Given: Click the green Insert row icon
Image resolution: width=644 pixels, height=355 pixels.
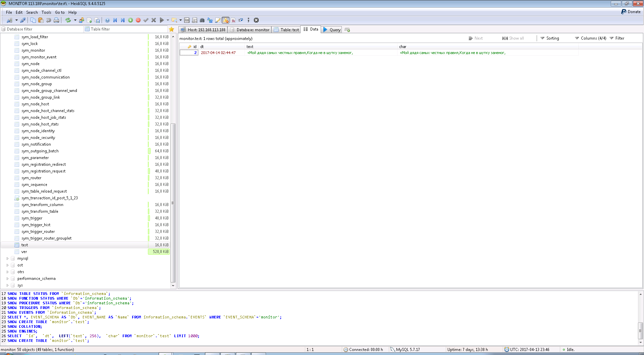Looking at the screenshot, I should (x=130, y=20).
